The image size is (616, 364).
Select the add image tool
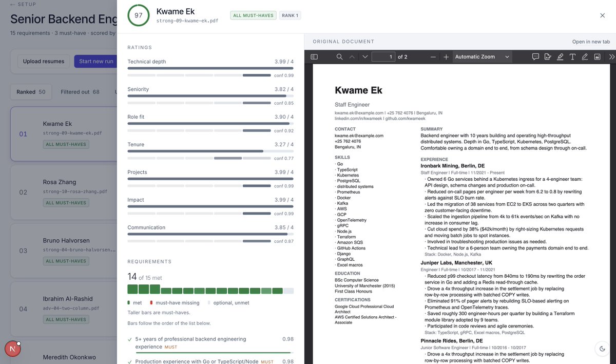point(597,57)
